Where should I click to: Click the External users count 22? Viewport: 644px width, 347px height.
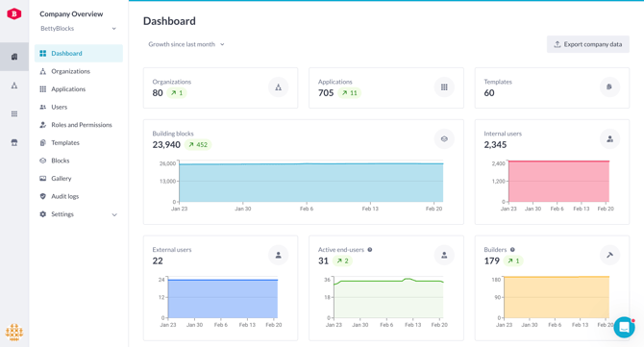(158, 260)
